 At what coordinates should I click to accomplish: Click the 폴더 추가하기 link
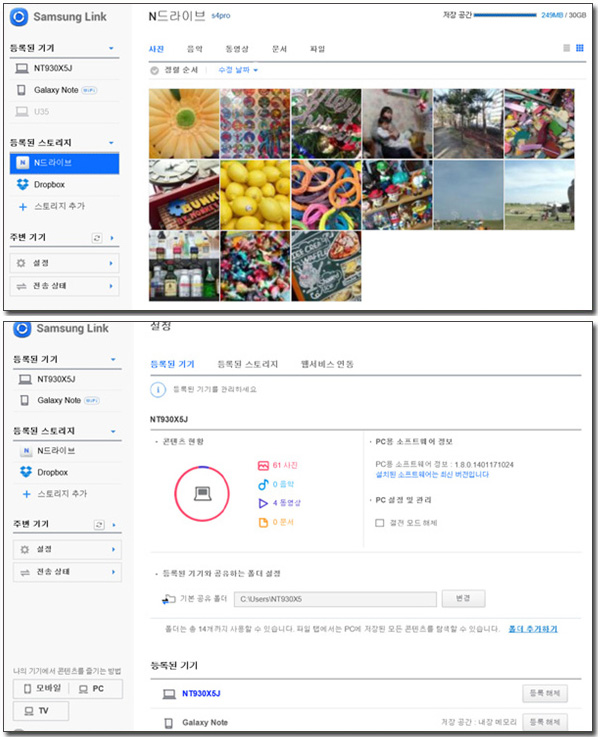[x=533, y=629]
